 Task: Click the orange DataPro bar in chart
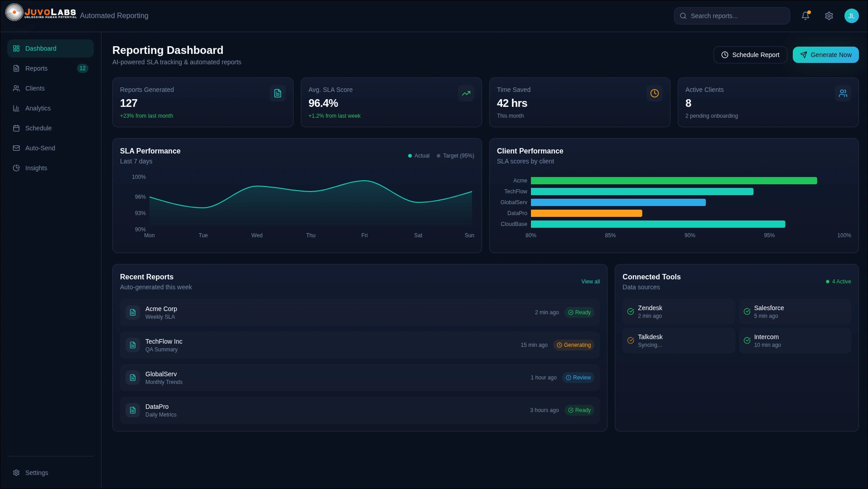[586, 213]
